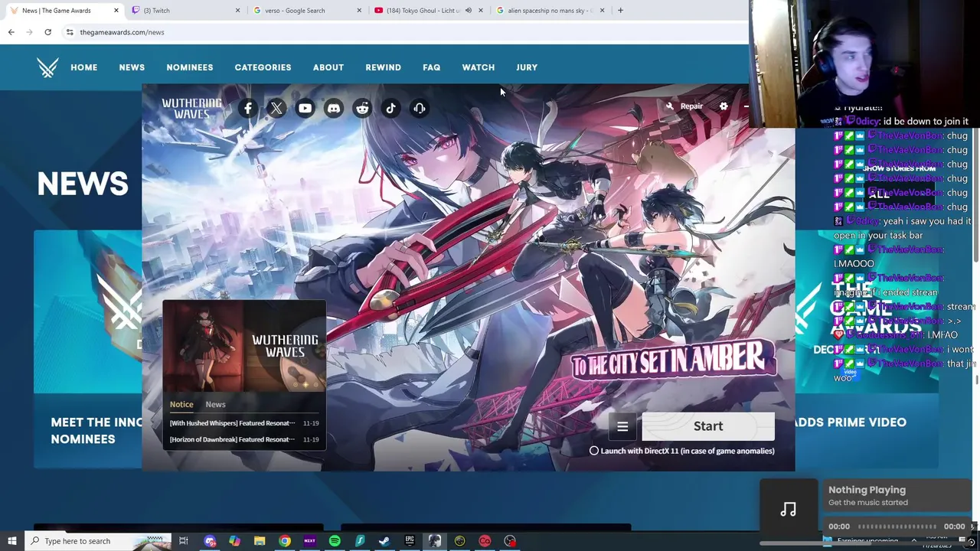Click the browser back arrow

point(11,32)
